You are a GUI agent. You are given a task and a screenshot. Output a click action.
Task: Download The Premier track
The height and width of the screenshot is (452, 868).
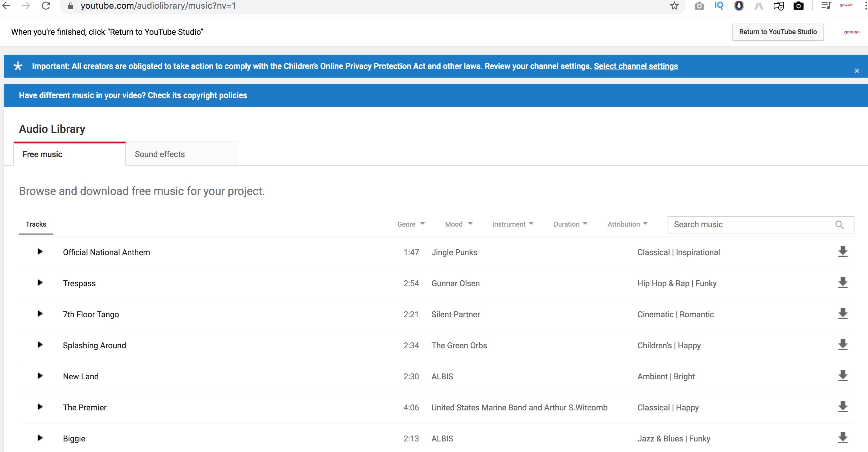(842, 407)
